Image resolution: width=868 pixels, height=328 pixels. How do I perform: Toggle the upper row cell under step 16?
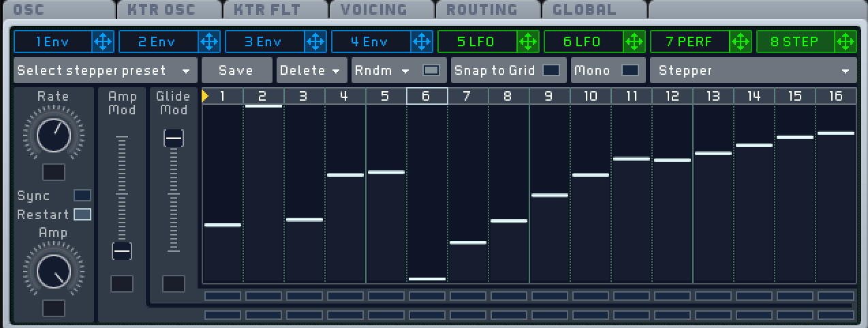tap(836, 296)
